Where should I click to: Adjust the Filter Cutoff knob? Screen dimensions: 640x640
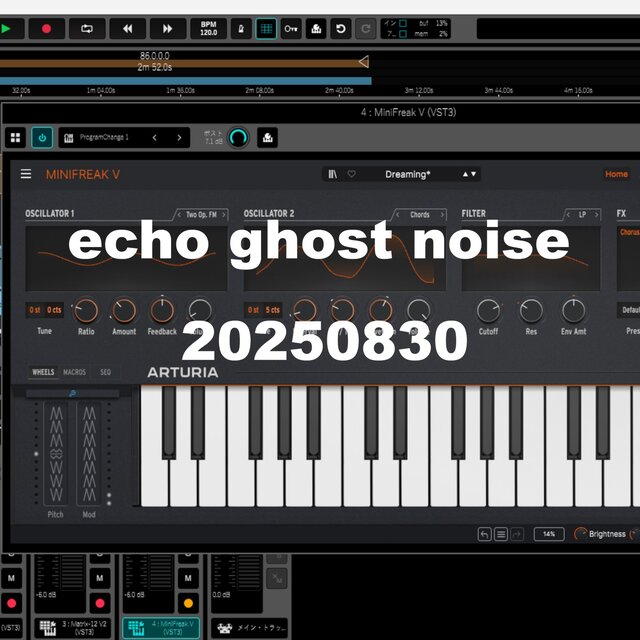[488, 311]
